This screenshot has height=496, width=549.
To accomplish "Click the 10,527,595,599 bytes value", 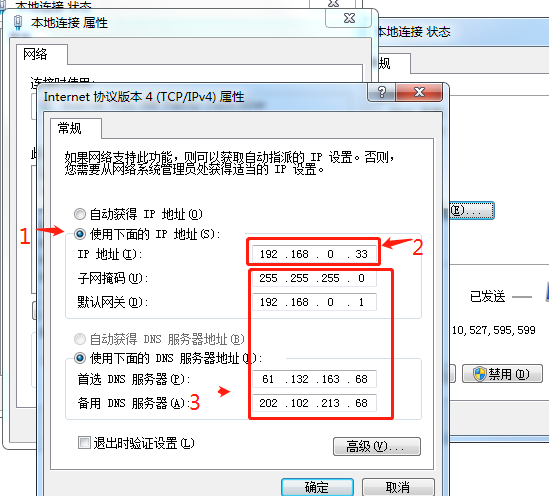I will click(494, 330).
